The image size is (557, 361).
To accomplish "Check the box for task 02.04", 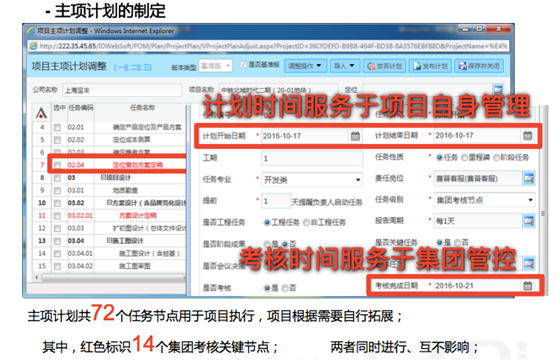I will pos(57,165).
